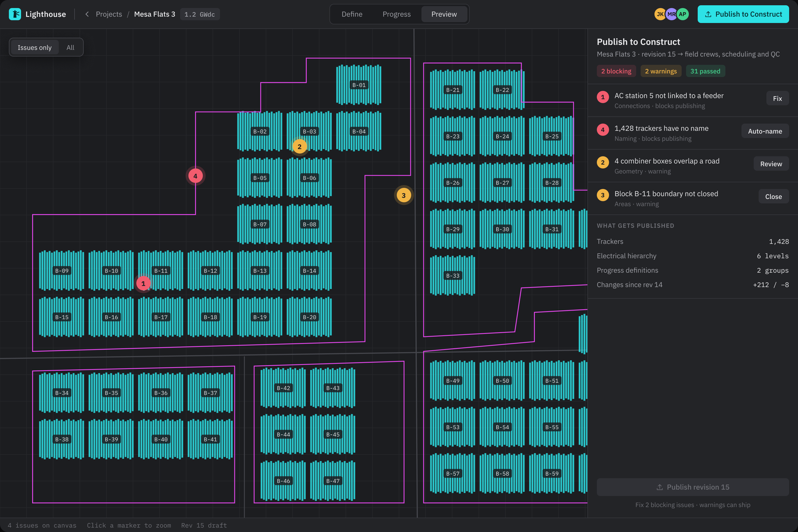Open the Progress tab
The width and height of the screenshot is (798, 532).
[x=396, y=14]
